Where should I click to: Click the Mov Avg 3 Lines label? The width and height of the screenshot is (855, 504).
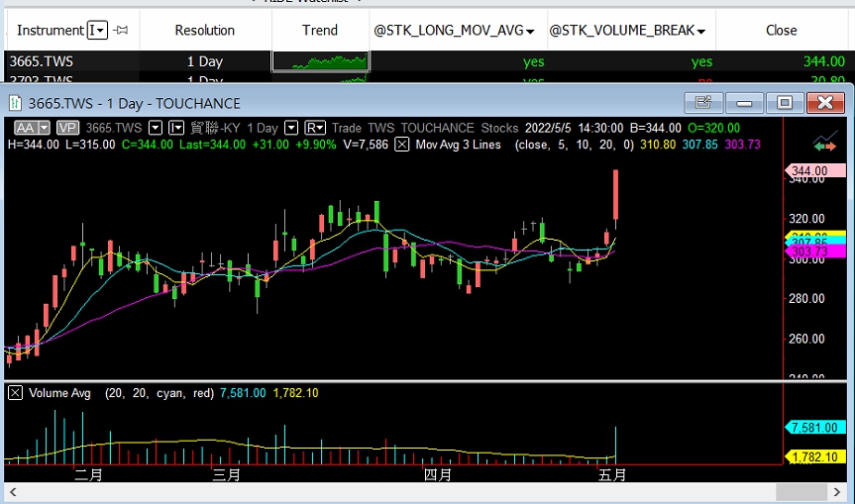pos(458,145)
